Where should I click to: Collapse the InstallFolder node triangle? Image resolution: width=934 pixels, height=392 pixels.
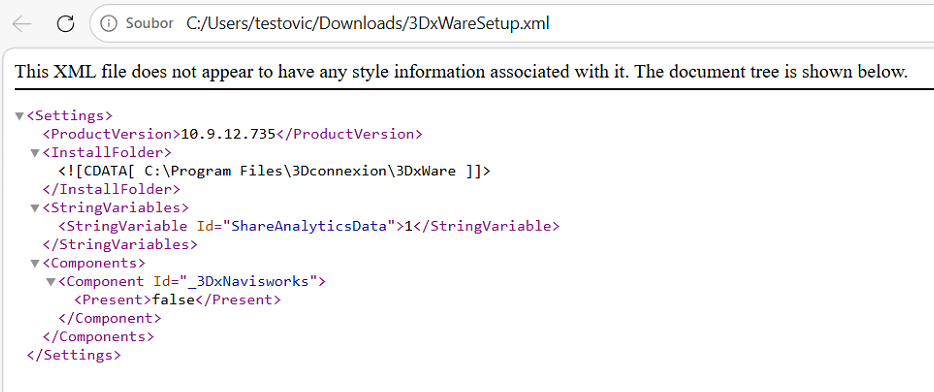point(35,153)
